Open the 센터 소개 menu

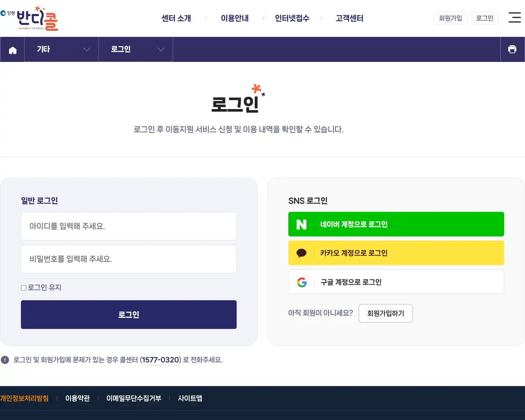(x=176, y=18)
